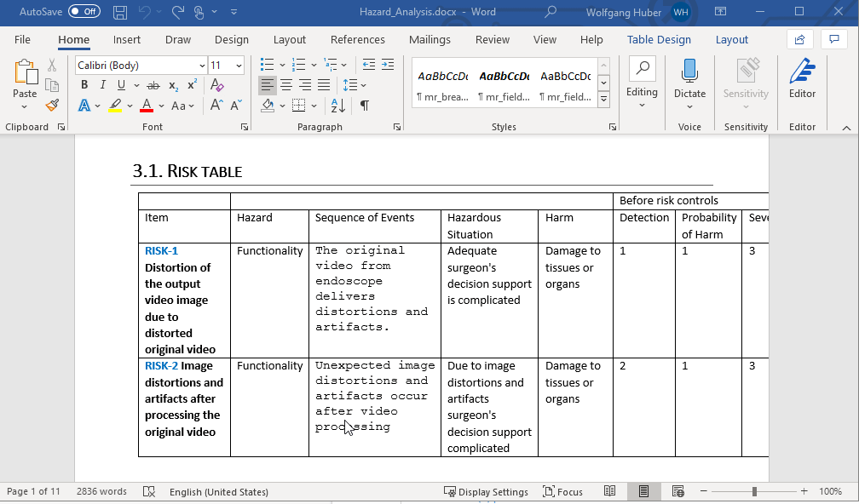
Task: Open the font size dropdown
Action: pos(239,66)
